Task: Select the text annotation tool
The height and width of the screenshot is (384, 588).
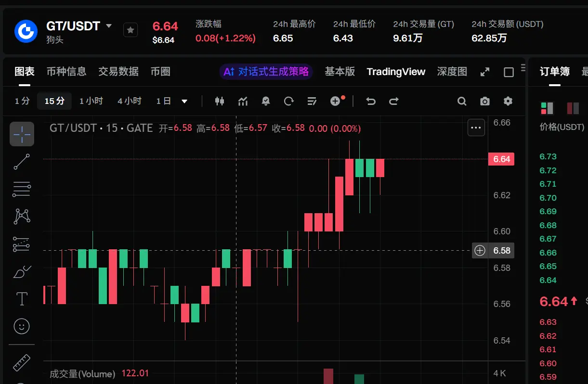Action: (x=22, y=299)
